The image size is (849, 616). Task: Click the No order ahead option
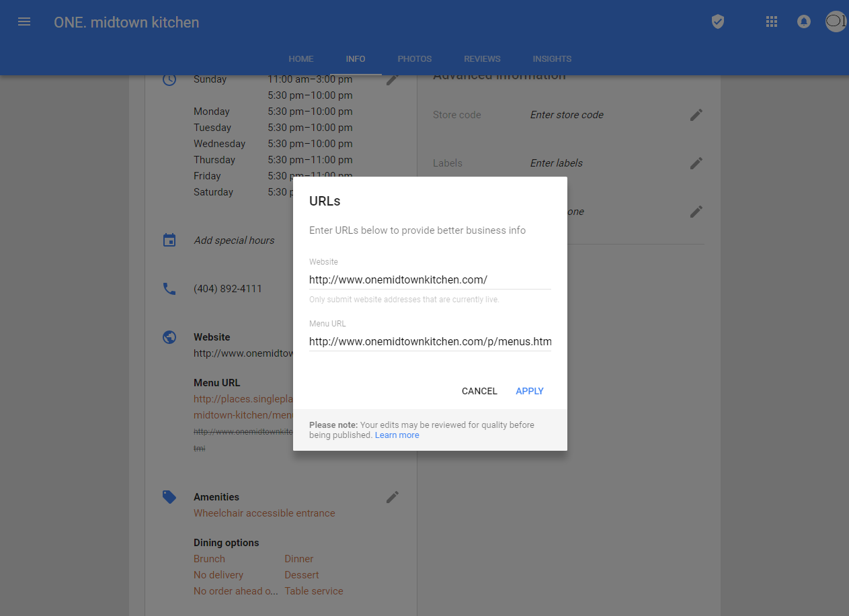point(236,591)
